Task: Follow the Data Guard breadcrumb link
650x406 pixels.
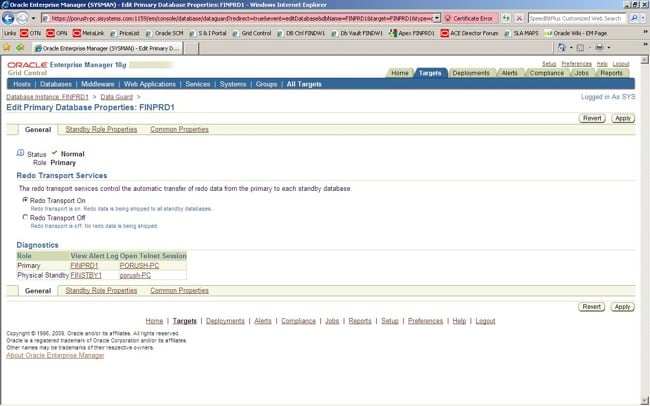Action: (116, 97)
